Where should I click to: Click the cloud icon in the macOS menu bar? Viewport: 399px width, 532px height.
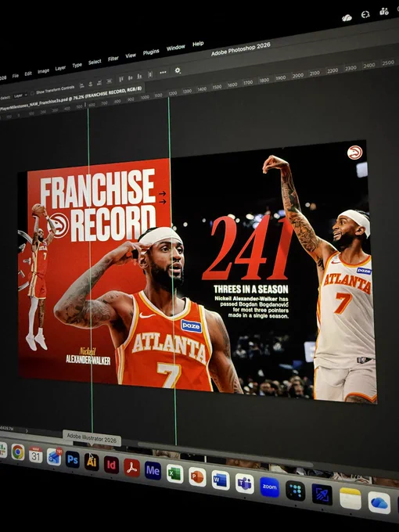point(347,18)
